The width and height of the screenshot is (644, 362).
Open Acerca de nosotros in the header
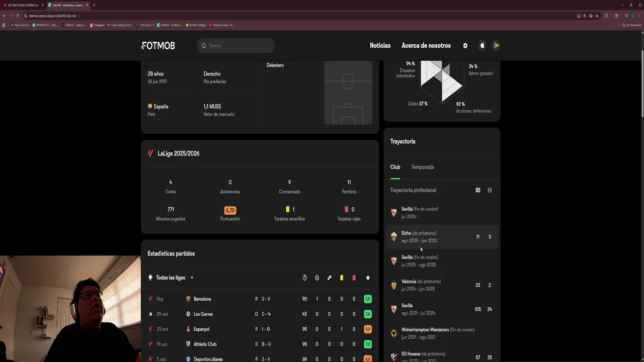click(x=426, y=45)
